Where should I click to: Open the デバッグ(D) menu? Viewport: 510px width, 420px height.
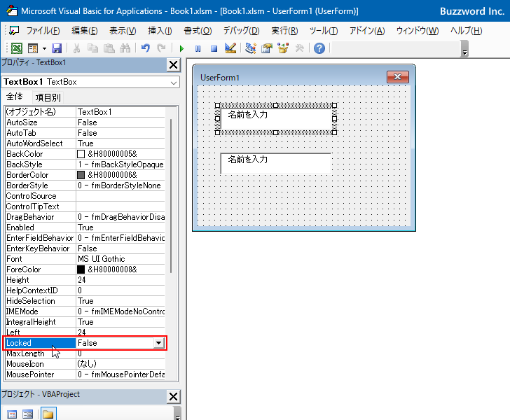(241, 31)
